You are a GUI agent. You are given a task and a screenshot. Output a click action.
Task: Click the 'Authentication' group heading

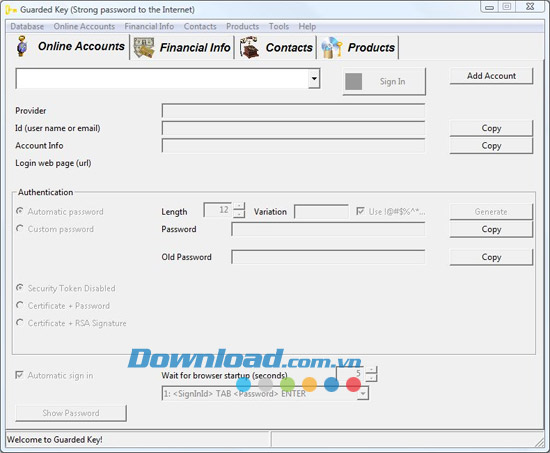[x=46, y=192]
